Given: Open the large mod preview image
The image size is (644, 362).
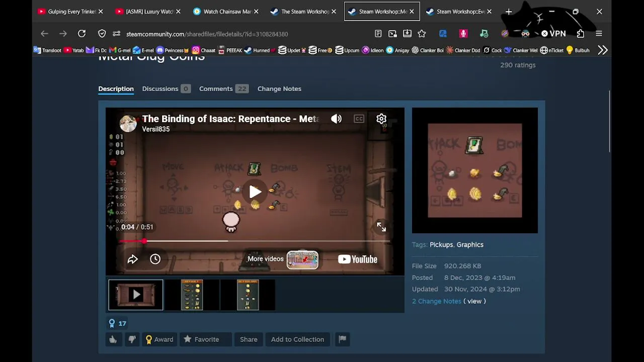Looking at the screenshot, I should pos(475,170).
